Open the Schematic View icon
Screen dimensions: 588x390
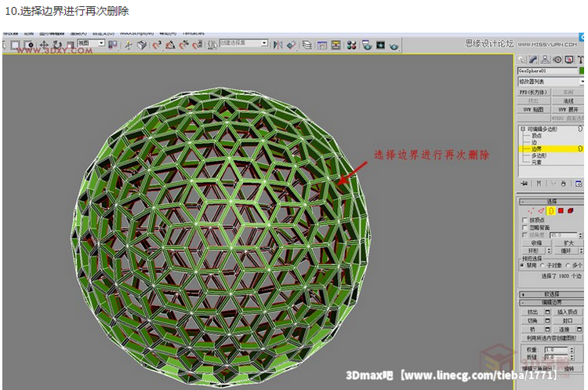click(x=336, y=46)
